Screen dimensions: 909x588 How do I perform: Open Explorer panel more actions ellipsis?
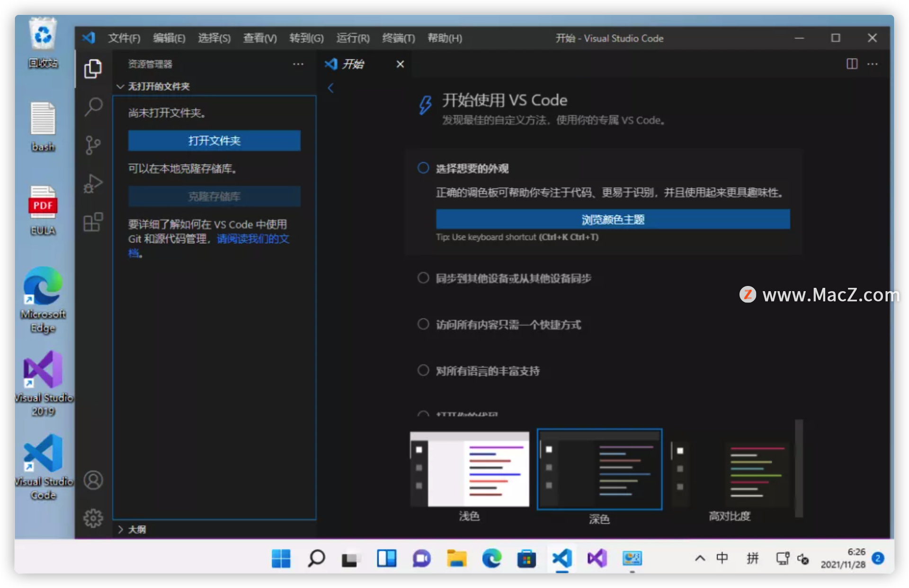coord(298,63)
